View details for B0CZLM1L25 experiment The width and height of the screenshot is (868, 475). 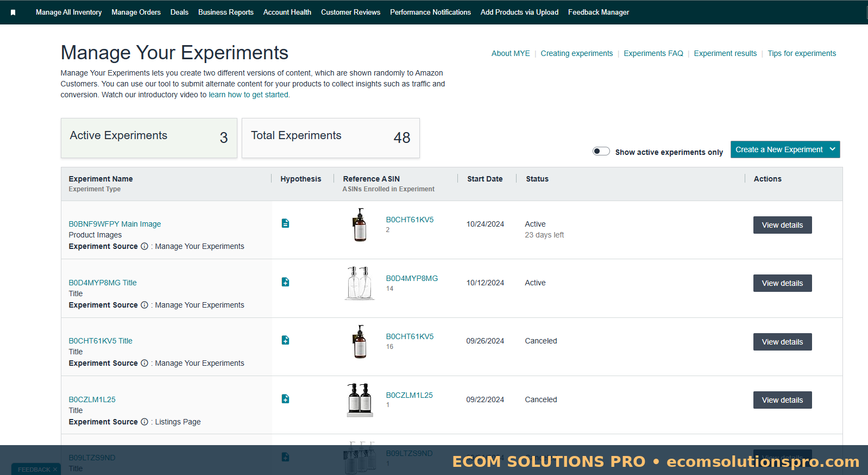pyautogui.click(x=783, y=400)
